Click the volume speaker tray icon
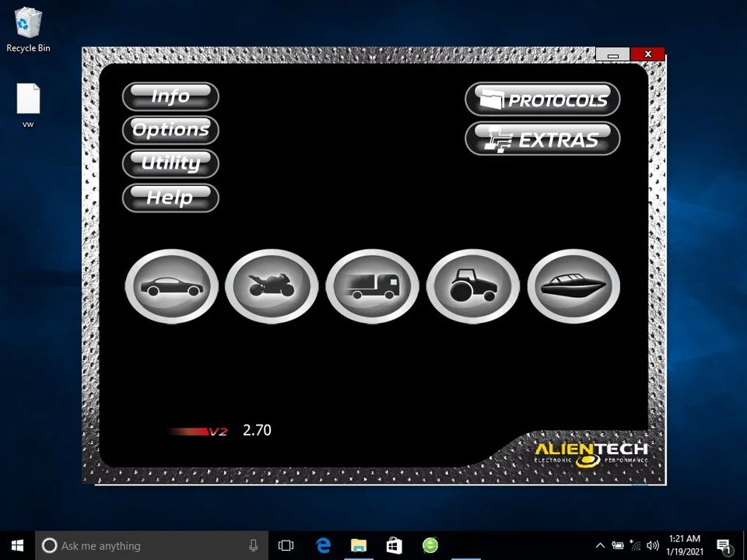The image size is (747, 560). point(653,546)
